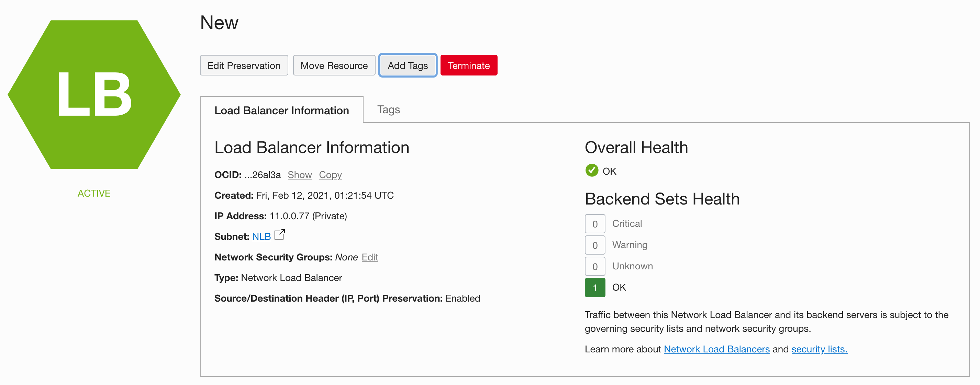Screen dimensions: 980x385
Task: Click the ACTIVE status indicator
Action: [x=93, y=193]
